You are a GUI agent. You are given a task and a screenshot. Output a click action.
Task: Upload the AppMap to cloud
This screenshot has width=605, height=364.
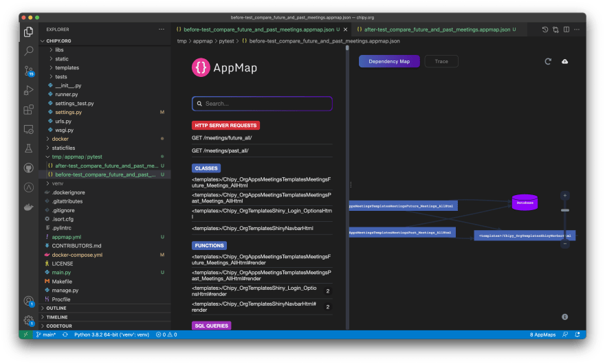click(565, 61)
